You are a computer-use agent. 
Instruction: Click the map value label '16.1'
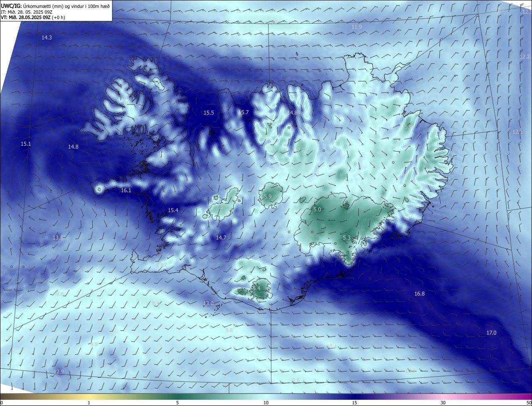point(126,191)
